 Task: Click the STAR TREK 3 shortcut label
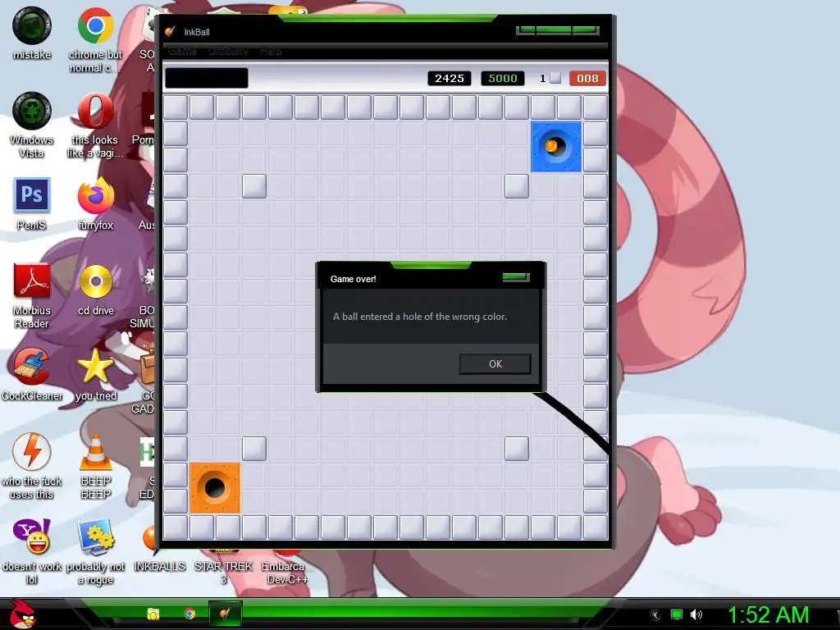coord(223,573)
